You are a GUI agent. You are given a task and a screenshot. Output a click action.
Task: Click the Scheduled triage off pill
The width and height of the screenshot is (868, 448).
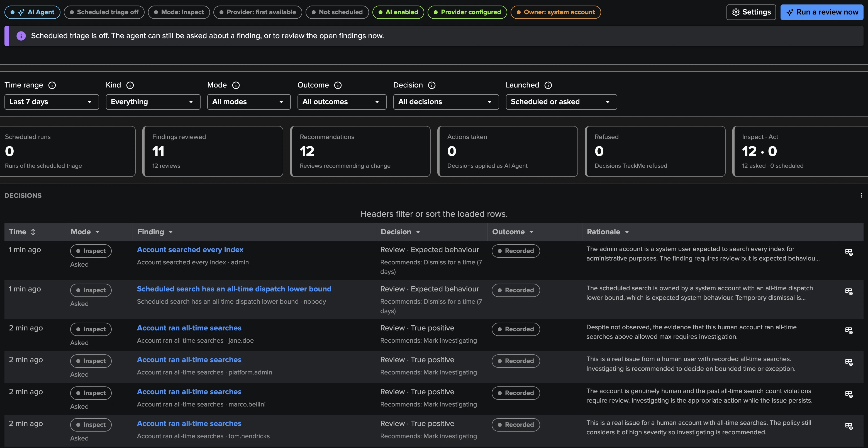click(104, 12)
